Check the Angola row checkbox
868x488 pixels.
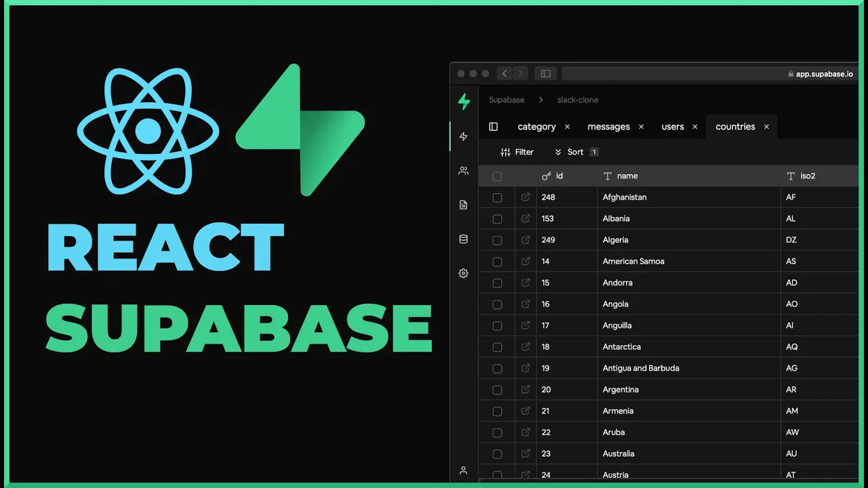point(497,304)
